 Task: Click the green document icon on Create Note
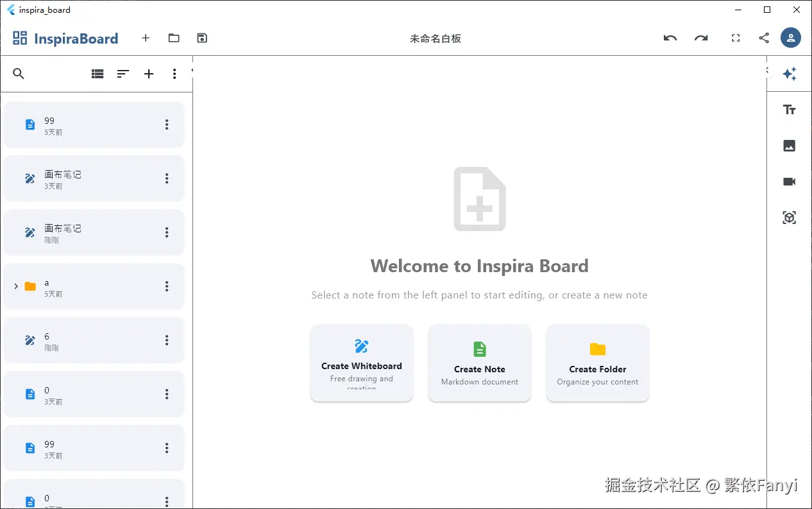(480, 349)
